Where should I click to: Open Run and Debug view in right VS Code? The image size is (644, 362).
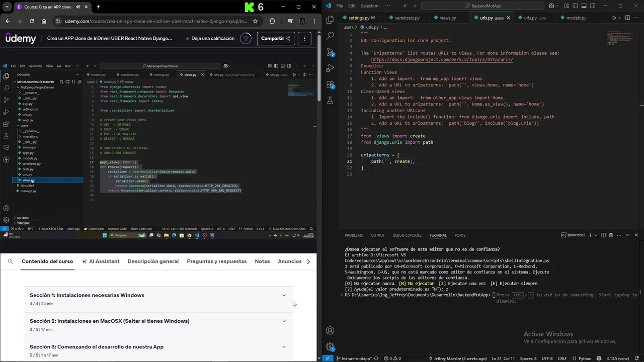[x=330, y=68]
